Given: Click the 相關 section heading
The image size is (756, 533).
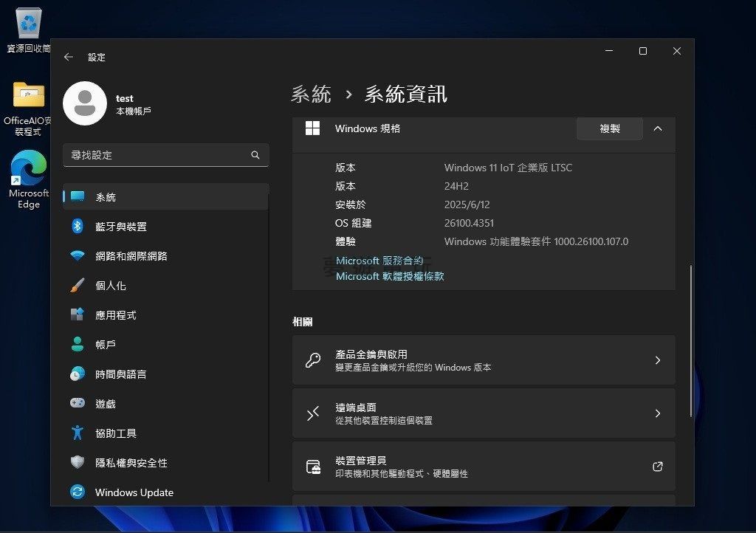Looking at the screenshot, I should click(302, 322).
